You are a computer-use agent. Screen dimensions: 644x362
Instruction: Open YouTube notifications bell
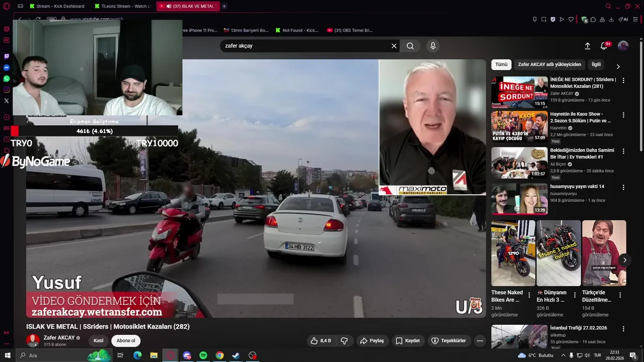click(x=604, y=46)
